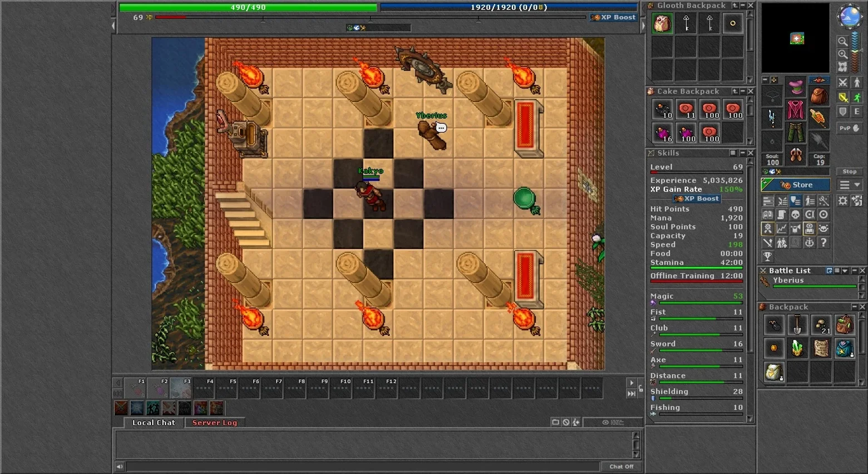Viewport: 868px width, 474px height.
Task: Select the shovel in the Backpack panel
Action: pyautogui.click(x=797, y=325)
